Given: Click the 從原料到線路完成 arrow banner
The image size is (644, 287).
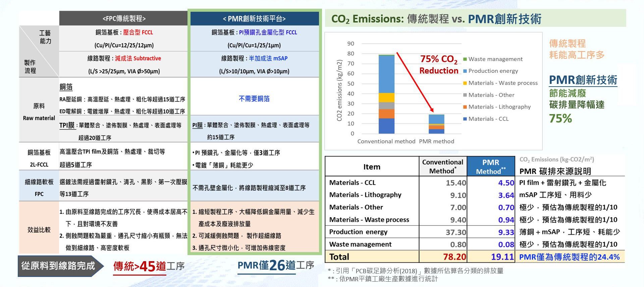Looking at the screenshot, I should pos(59,266).
